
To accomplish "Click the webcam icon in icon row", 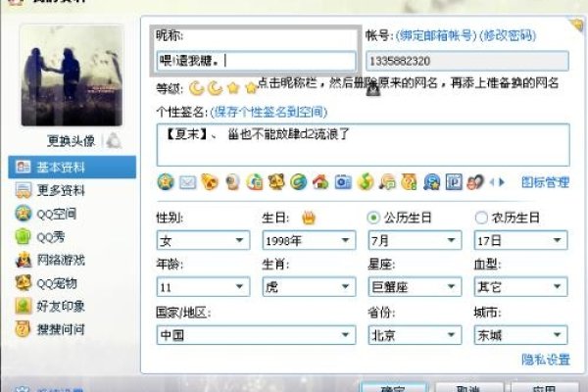I will point(232,182).
